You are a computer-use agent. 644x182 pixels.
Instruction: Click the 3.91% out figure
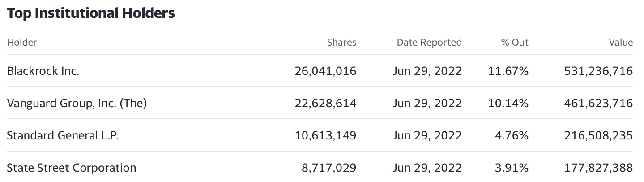click(x=511, y=168)
